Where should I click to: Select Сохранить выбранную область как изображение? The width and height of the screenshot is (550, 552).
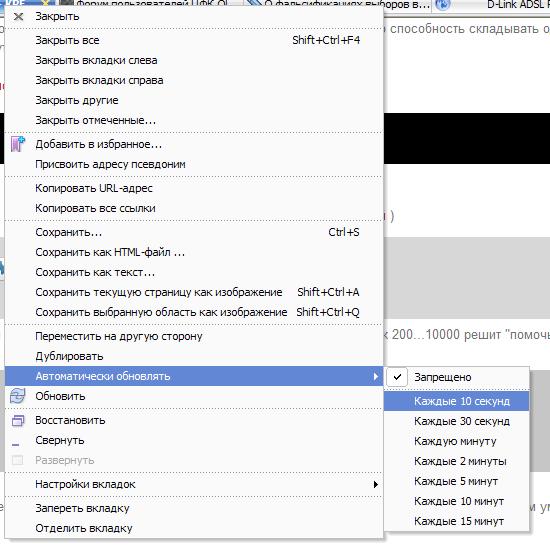194,312
